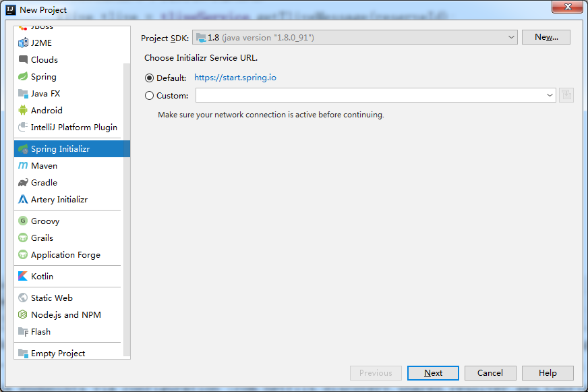The width and height of the screenshot is (588, 392).
Task: Select the 'Static Web' list entry text
Action: point(52,298)
